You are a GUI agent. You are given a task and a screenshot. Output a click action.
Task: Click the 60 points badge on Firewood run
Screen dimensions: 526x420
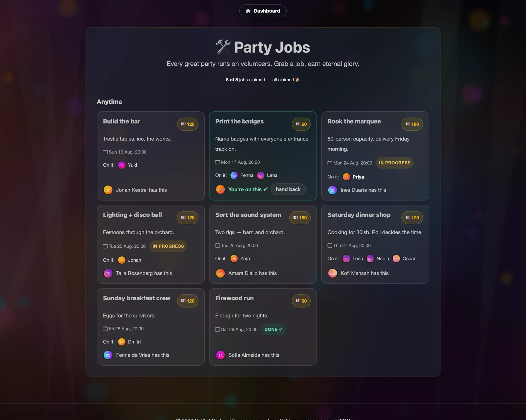(x=301, y=301)
